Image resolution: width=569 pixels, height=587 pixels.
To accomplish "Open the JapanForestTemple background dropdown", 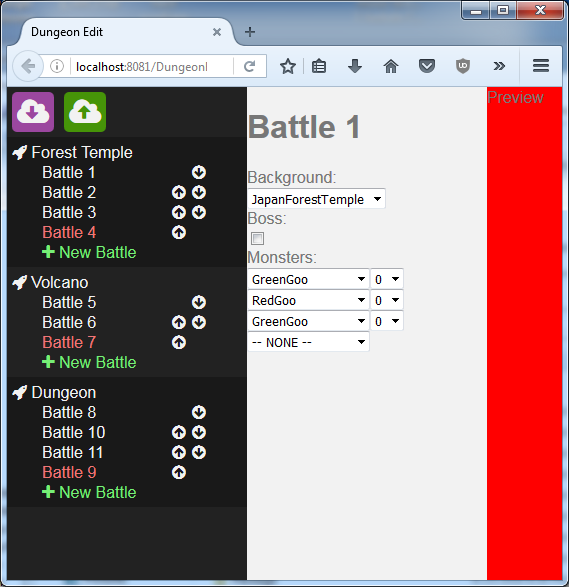I will [316, 199].
